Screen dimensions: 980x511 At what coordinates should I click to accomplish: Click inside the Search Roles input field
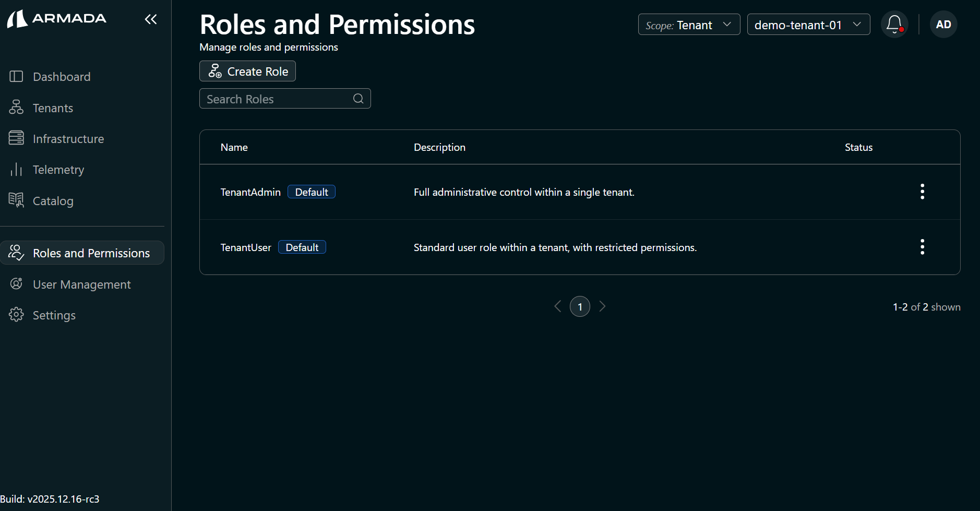coord(271,99)
